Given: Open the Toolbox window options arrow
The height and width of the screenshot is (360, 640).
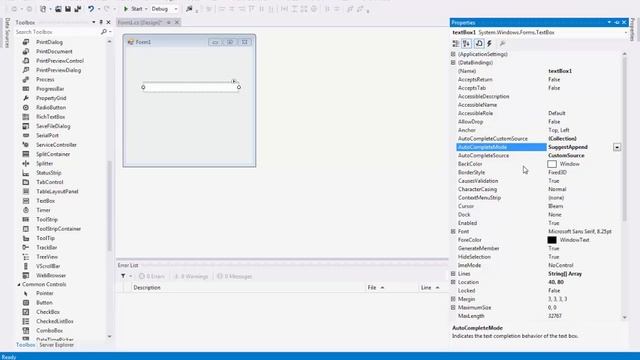Looking at the screenshot, I should [94, 22].
